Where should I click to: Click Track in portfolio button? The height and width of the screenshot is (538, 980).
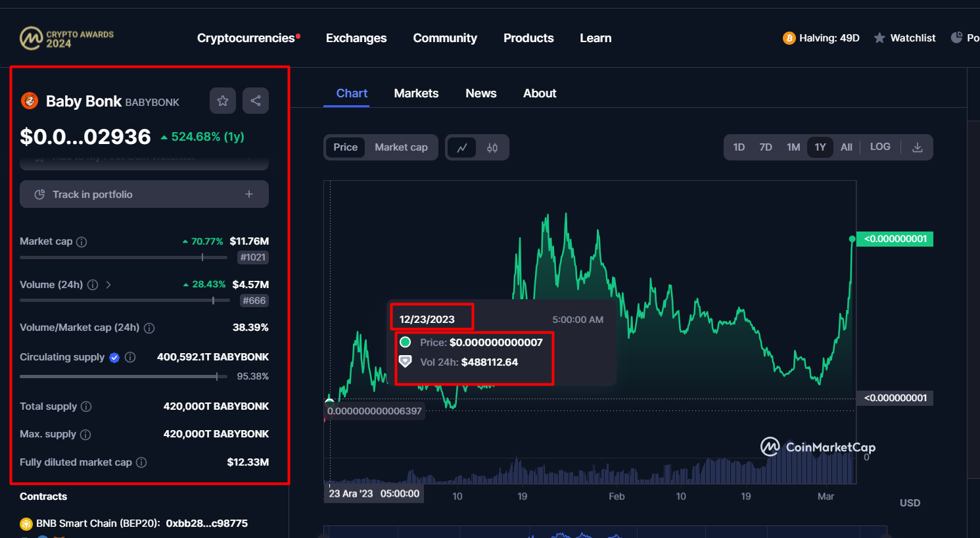pyautogui.click(x=144, y=194)
